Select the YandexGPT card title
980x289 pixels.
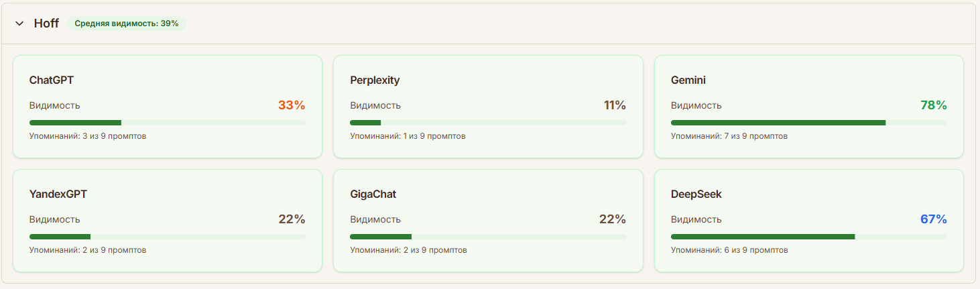(x=58, y=194)
